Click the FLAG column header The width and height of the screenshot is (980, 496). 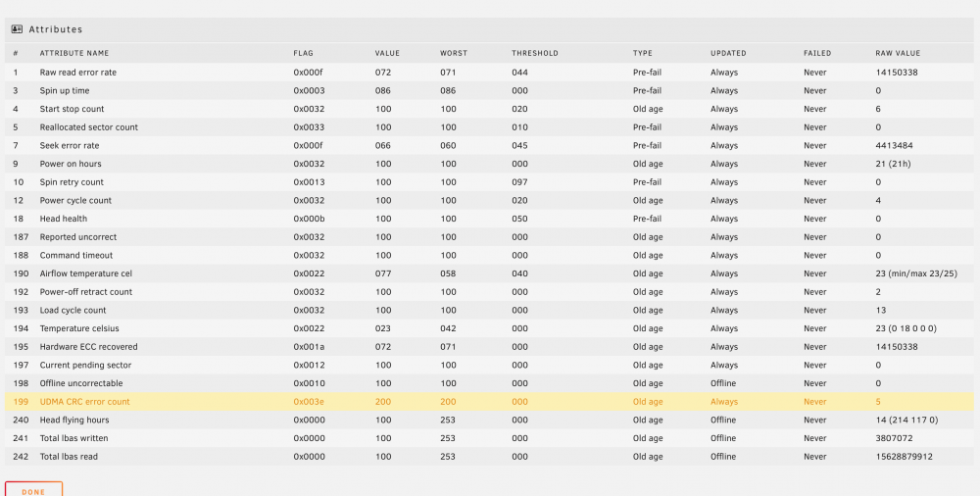click(x=303, y=53)
